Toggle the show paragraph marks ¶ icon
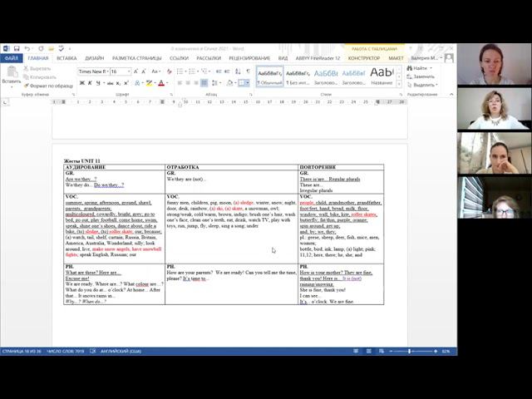 pyautogui.click(x=249, y=71)
